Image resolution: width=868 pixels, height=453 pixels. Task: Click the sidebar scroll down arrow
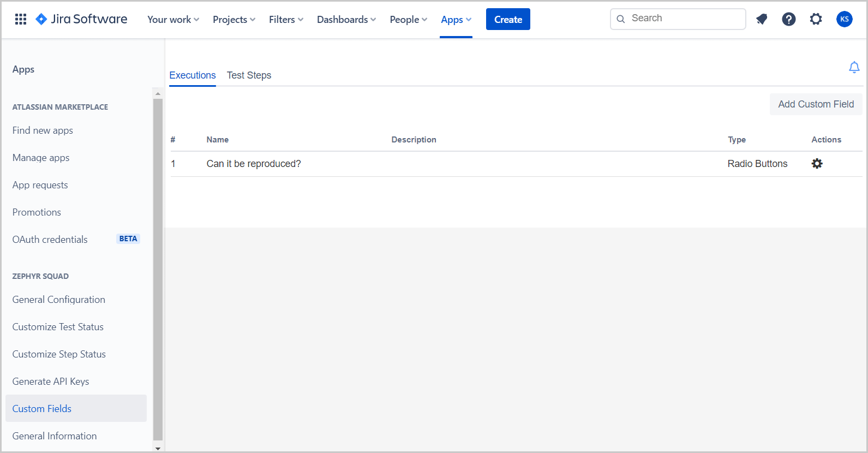158,448
